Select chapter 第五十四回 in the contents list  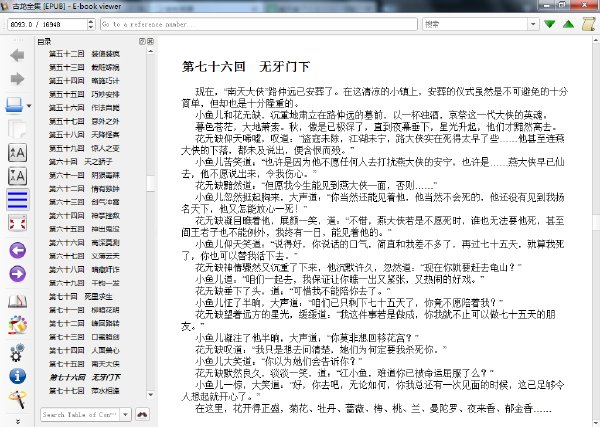point(84,81)
